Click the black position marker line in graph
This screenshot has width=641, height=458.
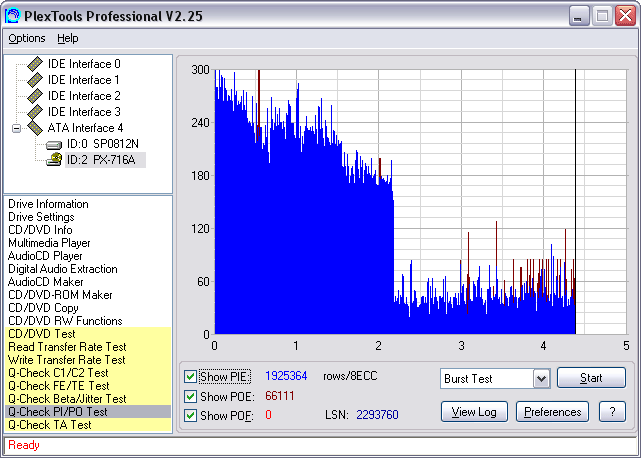(x=576, y=202)
